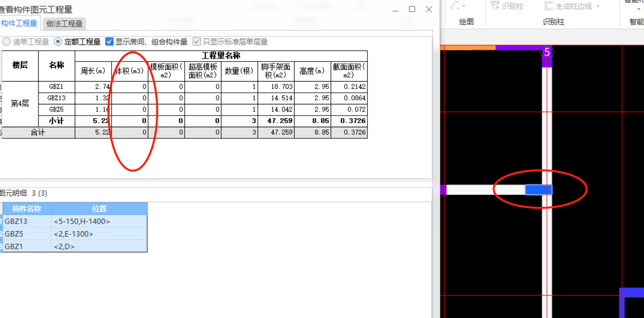Click position <2,E-1300> cell
The image size is (644, 318).
click(99, 234)
